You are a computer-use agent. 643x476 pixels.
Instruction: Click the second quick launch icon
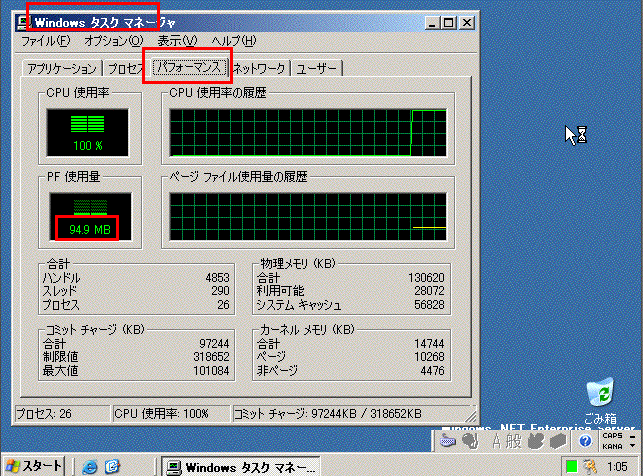(x=113, y=466)
